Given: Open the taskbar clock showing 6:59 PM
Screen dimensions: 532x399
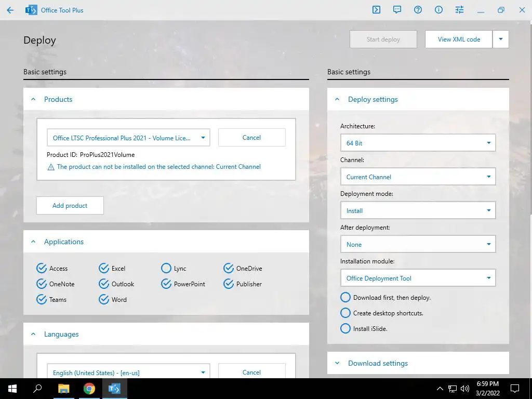Looking at the screenshot, I should (x=487, y=389).
